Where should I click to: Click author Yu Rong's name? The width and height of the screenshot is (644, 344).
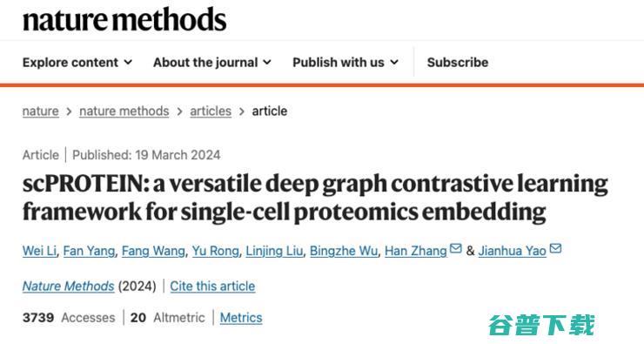pos(216,251)
